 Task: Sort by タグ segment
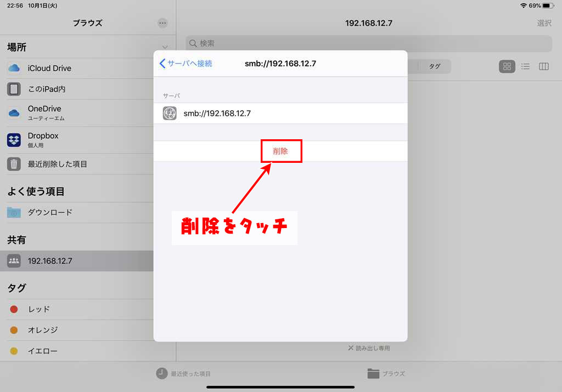coord(435,66)
